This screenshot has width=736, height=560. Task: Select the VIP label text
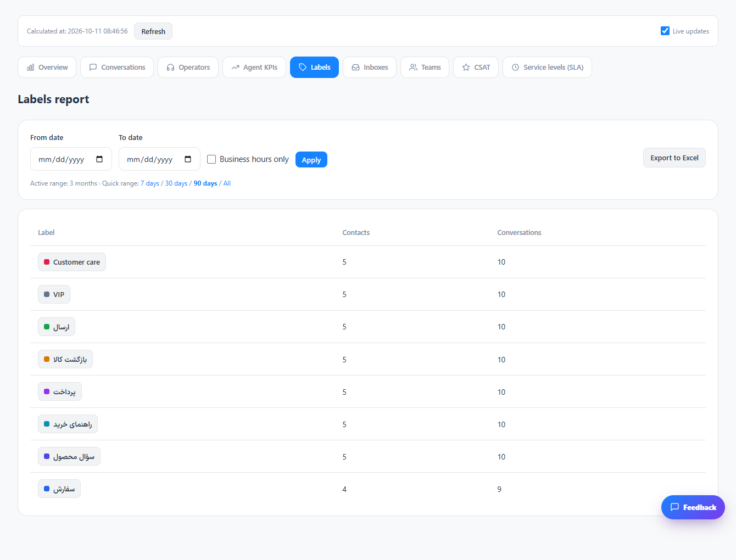tap(59, 294)
